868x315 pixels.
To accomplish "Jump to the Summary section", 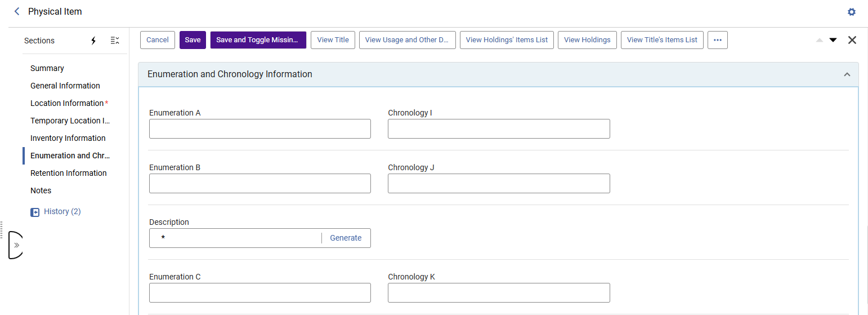I will click(47, 68).
